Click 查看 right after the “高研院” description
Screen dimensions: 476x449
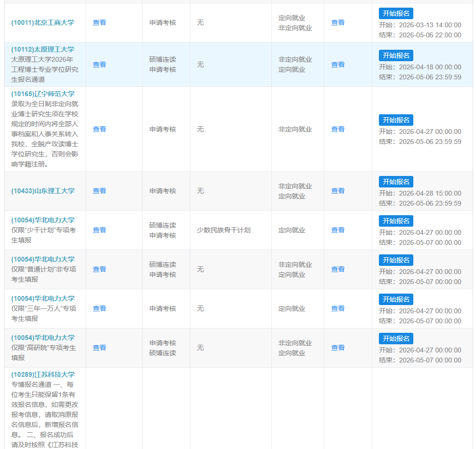point(100,348)
